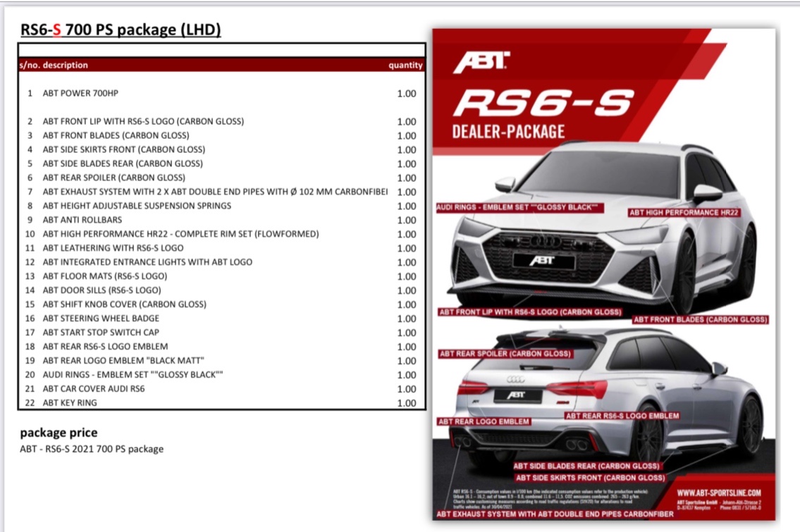The width and height of the screenshot is (800, 532).
Task: Click quantity 1.00 for ABT POWER 700HP
Action: pyautogui.click(x=407, y=94)
